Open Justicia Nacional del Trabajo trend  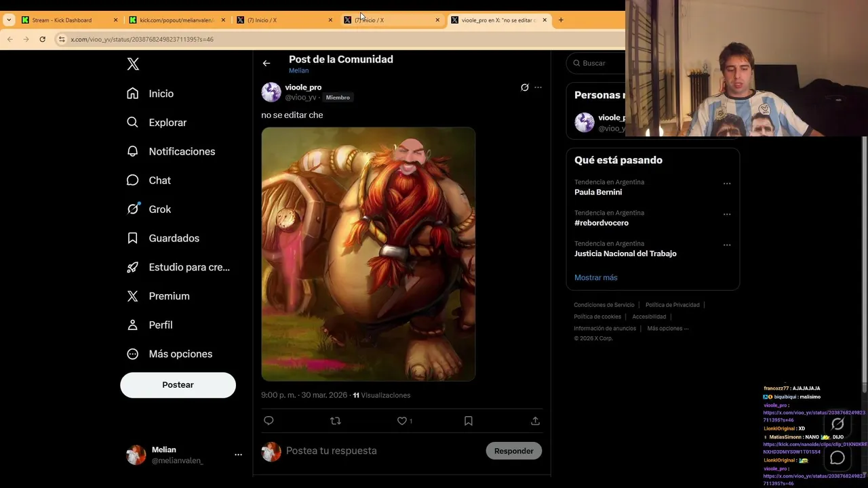click(625, 253)
